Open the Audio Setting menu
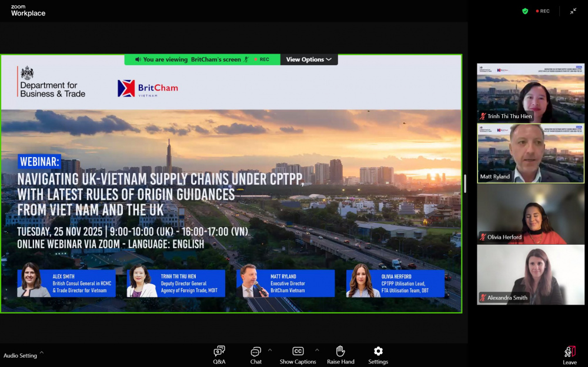 pyautogui.click(x=24, y=355)
